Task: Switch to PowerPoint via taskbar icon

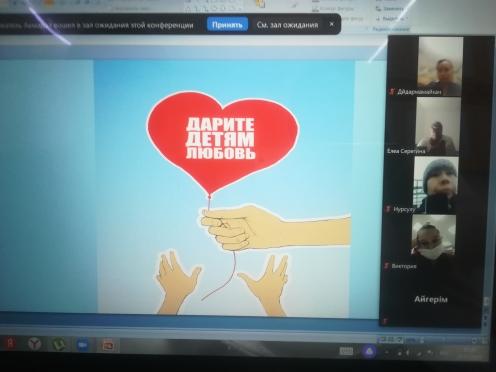Action: pos(108,346)
